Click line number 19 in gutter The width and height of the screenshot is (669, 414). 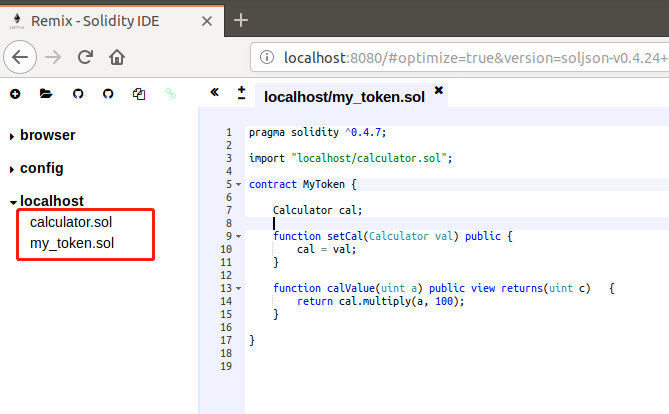point(226,366)
